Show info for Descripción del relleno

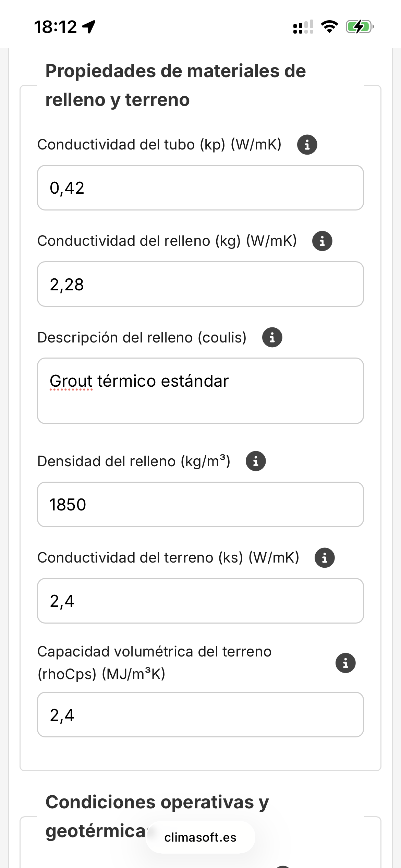click(272, 337)
